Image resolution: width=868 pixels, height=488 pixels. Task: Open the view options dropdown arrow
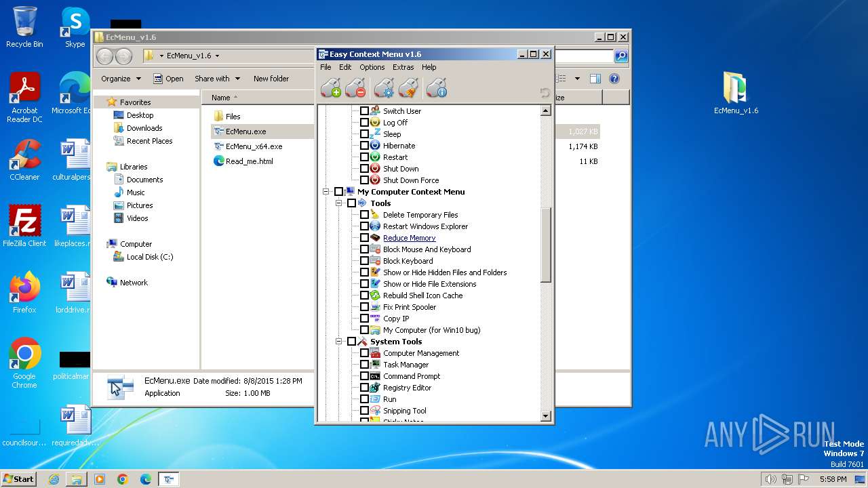pos(577,79)
